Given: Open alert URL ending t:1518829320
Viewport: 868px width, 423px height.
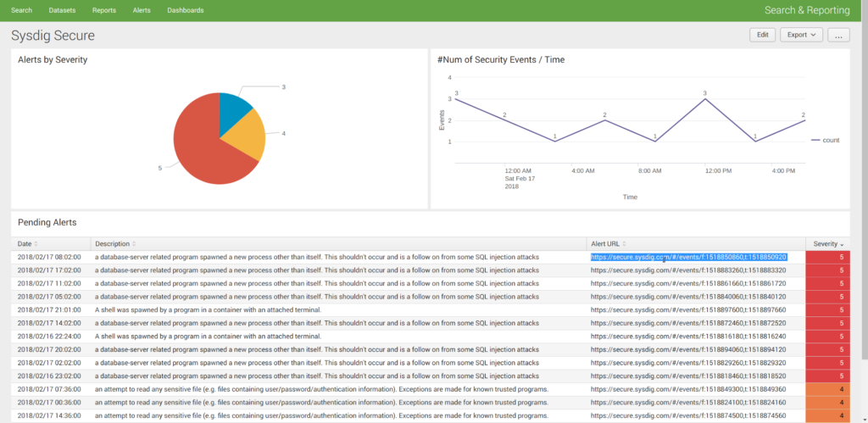Looking at the screenshot, I should pyautogui.click(x=688, y=363).
